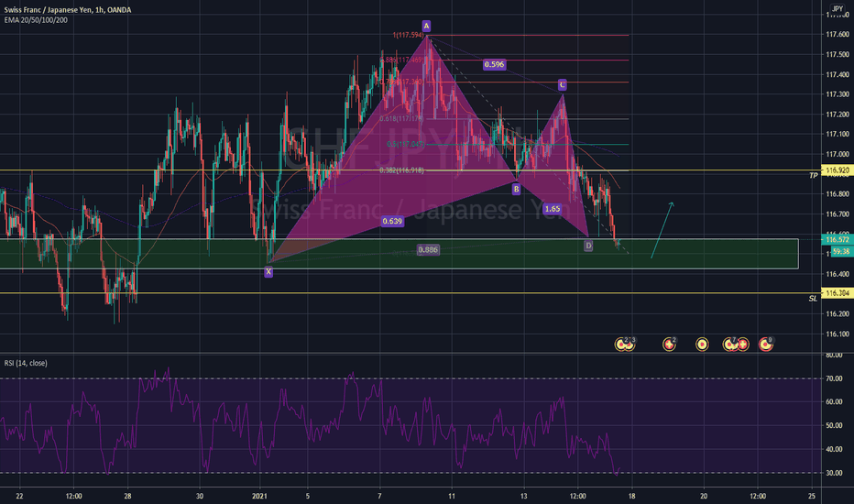Click the 0.382(116.918) Fibonacci level label
The height and width of the screenshot is (504, 854).
pos(401,170)
